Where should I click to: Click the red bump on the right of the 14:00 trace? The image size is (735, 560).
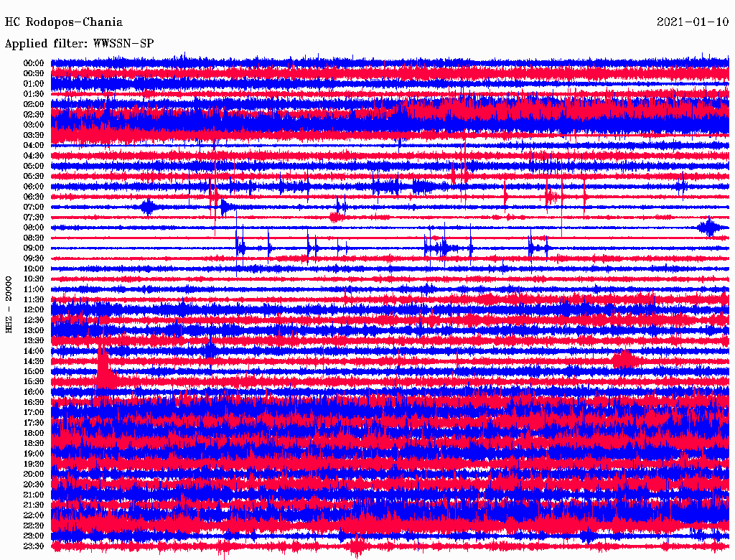[623, 357]
